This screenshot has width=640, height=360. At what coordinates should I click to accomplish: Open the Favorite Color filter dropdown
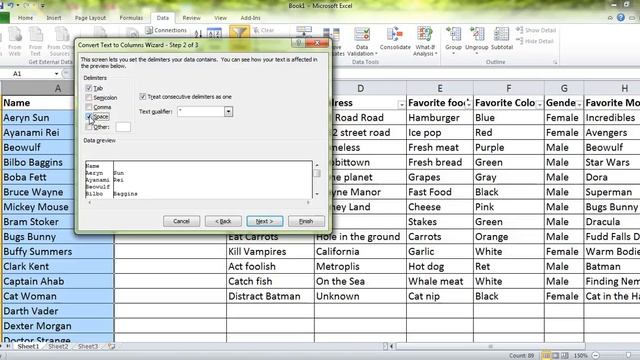coord(540,104)
